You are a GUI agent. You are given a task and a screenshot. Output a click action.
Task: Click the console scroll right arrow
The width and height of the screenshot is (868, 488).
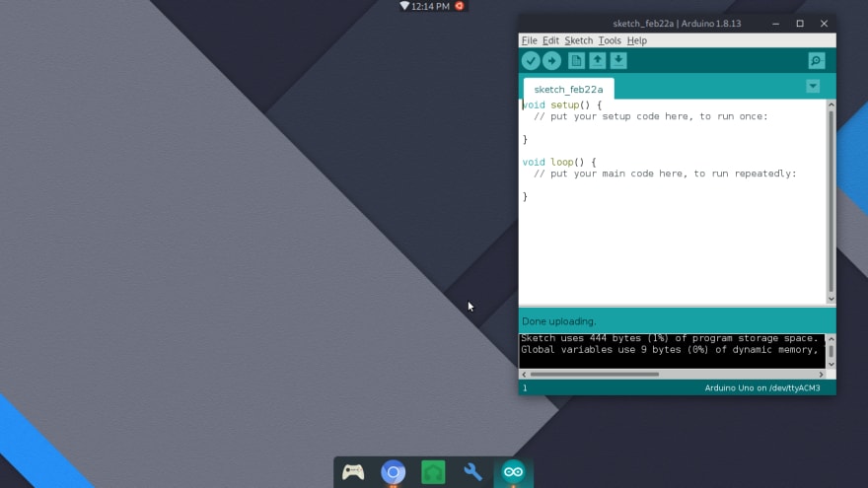(x=821, y=375)
